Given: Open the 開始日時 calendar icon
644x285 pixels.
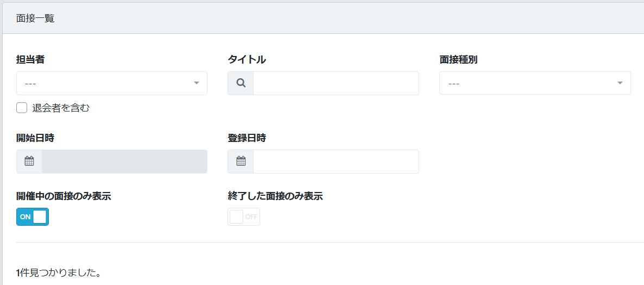Looking at the screenshot, I should (x=29, y=162).
